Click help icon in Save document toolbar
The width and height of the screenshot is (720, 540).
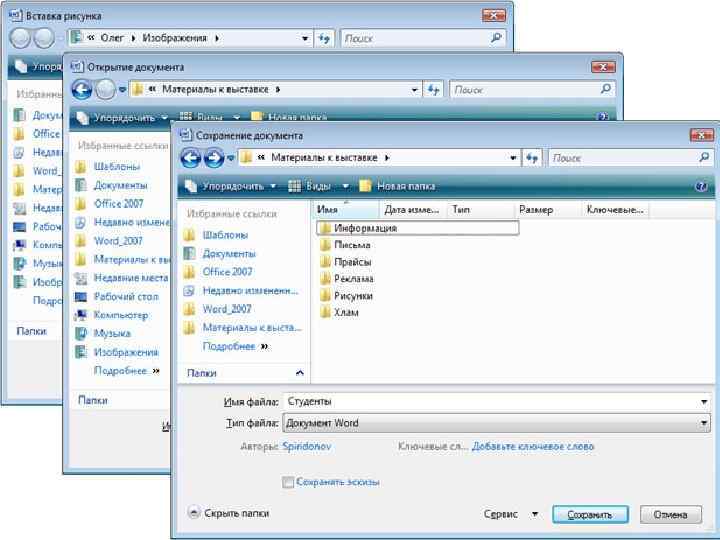pyautogui.click(x=701, y=186)
